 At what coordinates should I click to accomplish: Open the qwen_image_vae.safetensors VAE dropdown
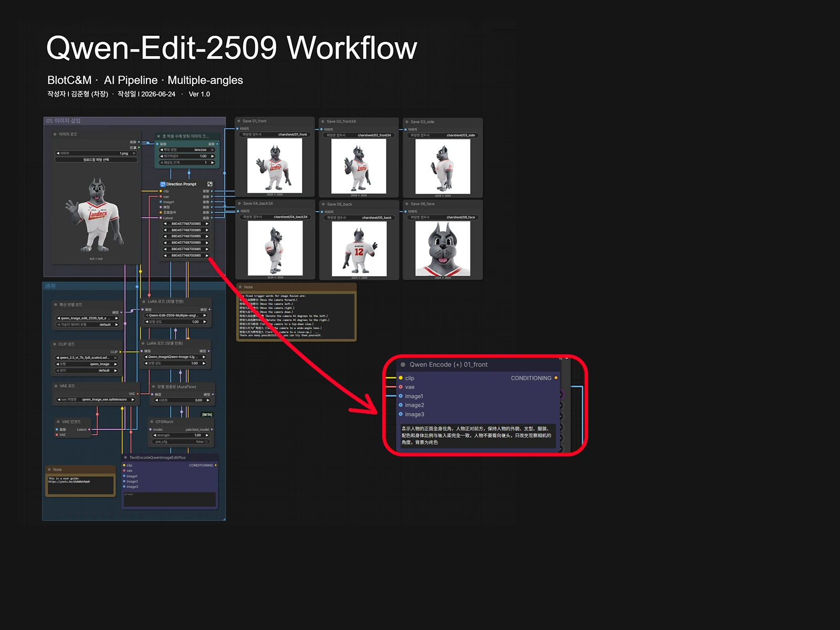coord(96,400)
